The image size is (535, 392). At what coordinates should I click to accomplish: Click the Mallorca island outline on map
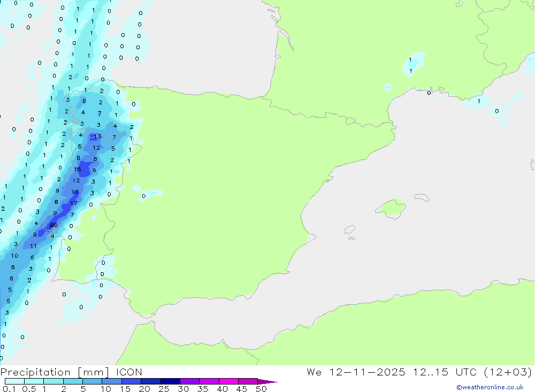click(x=391, y=208)
